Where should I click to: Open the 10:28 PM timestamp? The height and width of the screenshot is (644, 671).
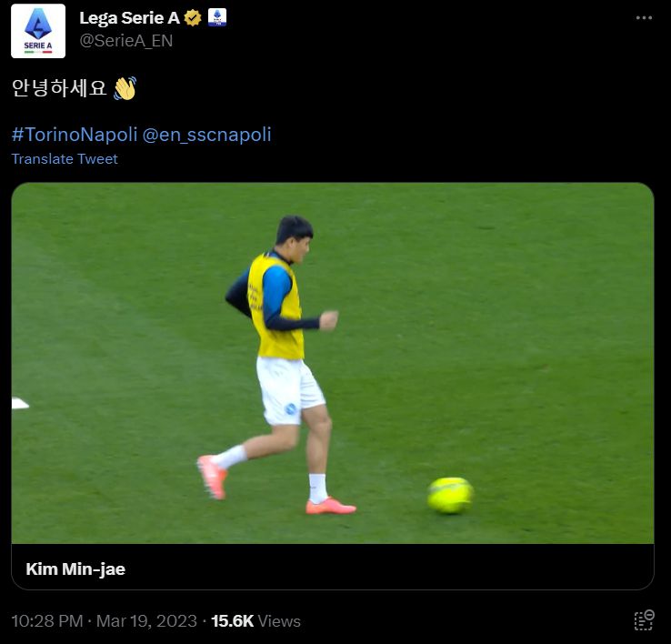tap(48, 621)
